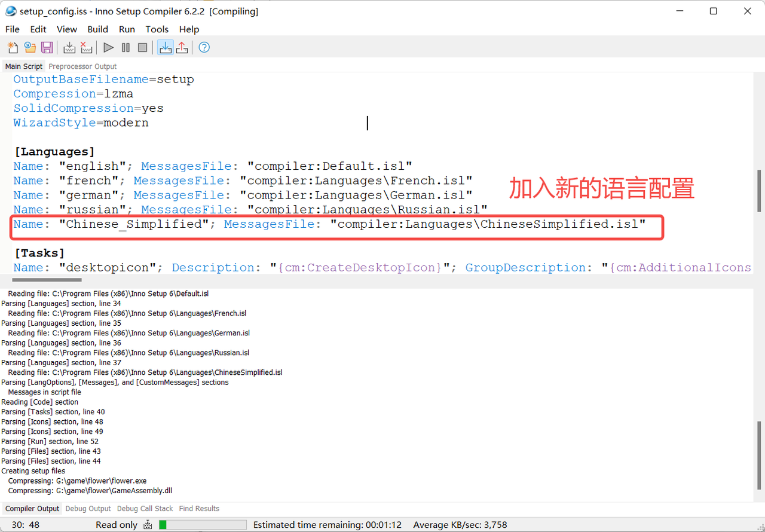This screenshot has width=765, height=532.
Task: Save the script with the floppy icon
Action: 47,47
